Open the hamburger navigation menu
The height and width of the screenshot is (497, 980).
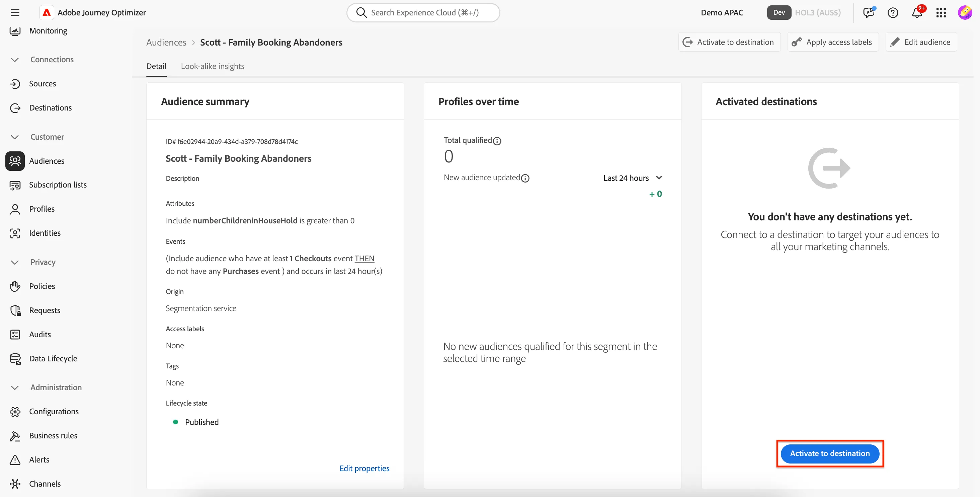(15, 12)
